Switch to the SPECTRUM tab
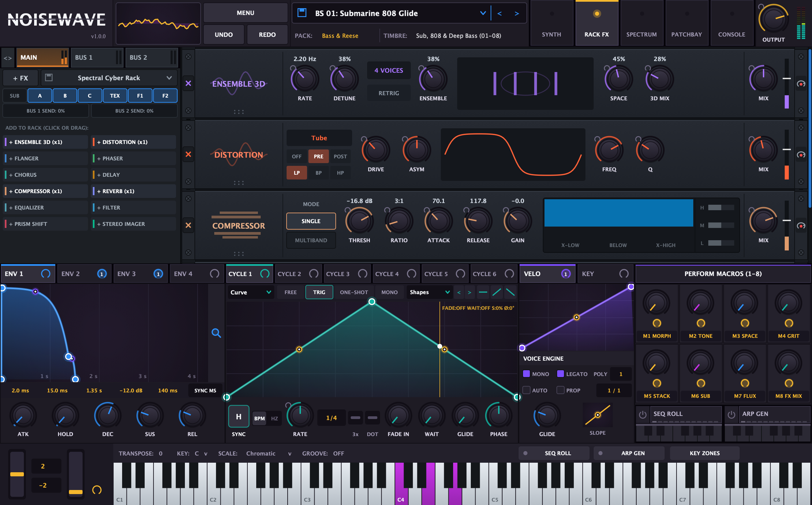The width and height of the screenshot is (812, 505). point(641,23)
